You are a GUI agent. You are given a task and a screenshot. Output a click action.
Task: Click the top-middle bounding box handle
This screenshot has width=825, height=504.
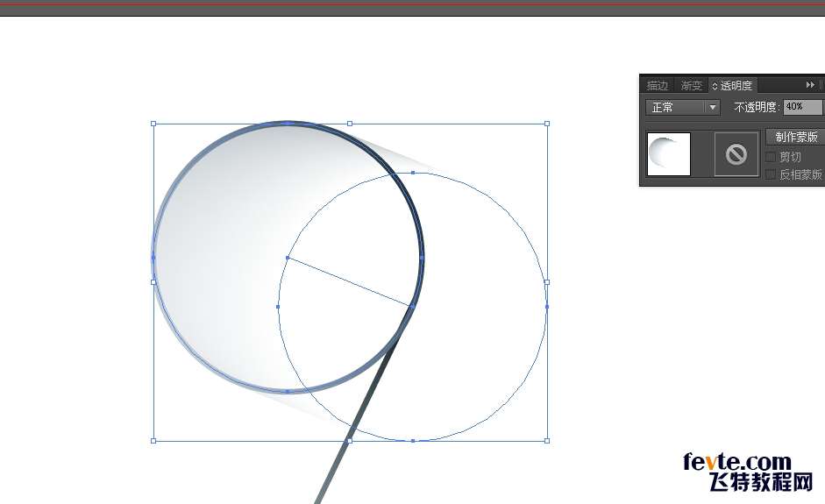[x=350, y=124]
